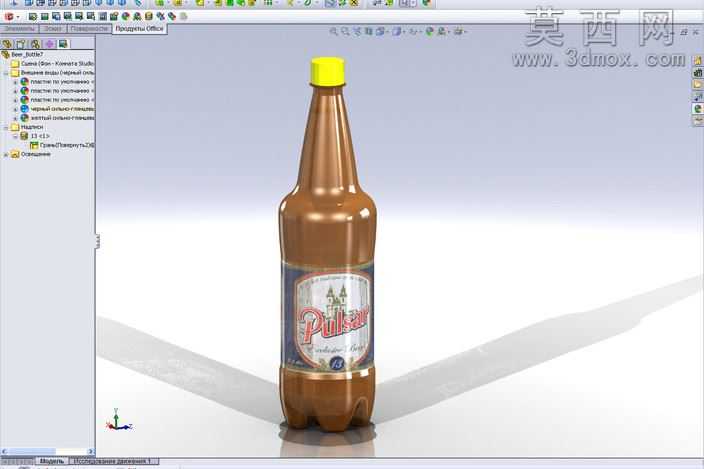
Task: Open the Appearances task pane sphere icon
Action: coord(698,109)
